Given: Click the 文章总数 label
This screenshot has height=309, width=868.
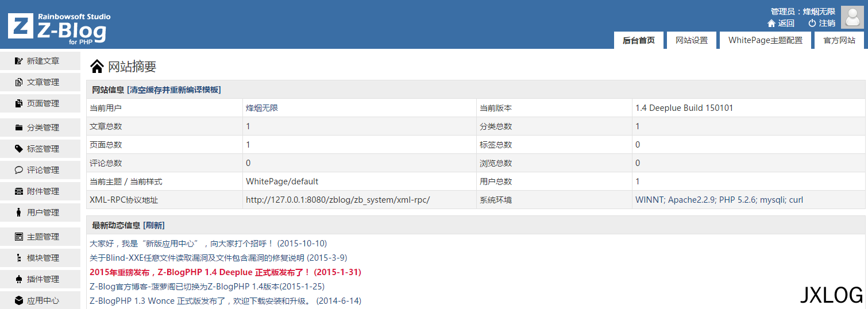Looking at the screenshot, I should pos(106,126).
